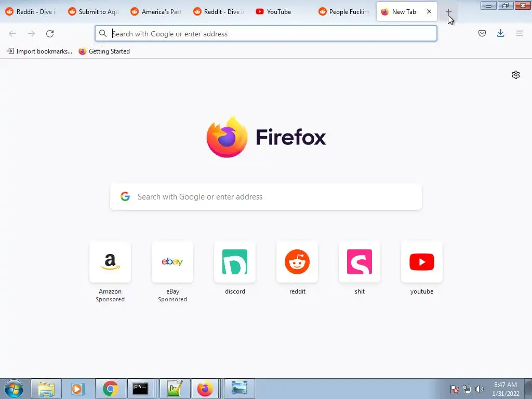Click Import bookmarks in bookmarks toolbar
Viewport: 532px width, 399px height.
[x=39, y=51]
